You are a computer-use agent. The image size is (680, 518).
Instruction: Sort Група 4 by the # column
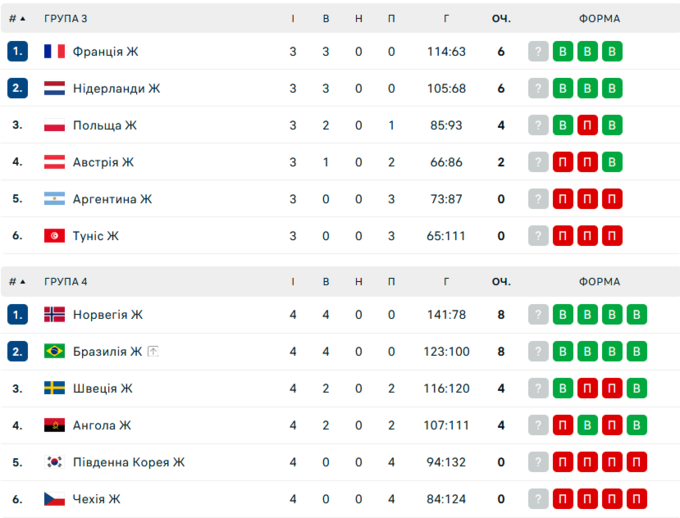17,282
